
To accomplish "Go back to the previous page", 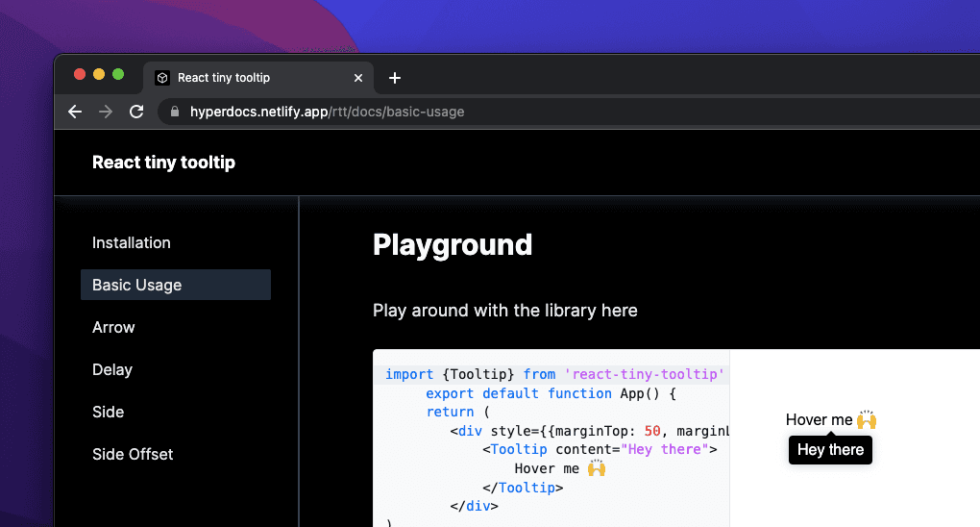I will point(75,112).
